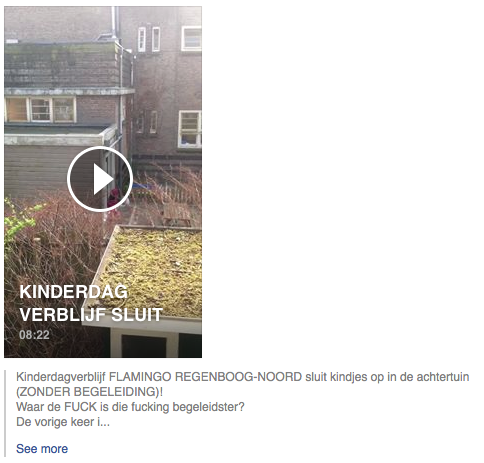
Task: Click the white play triangle icon
Action: 103,179
